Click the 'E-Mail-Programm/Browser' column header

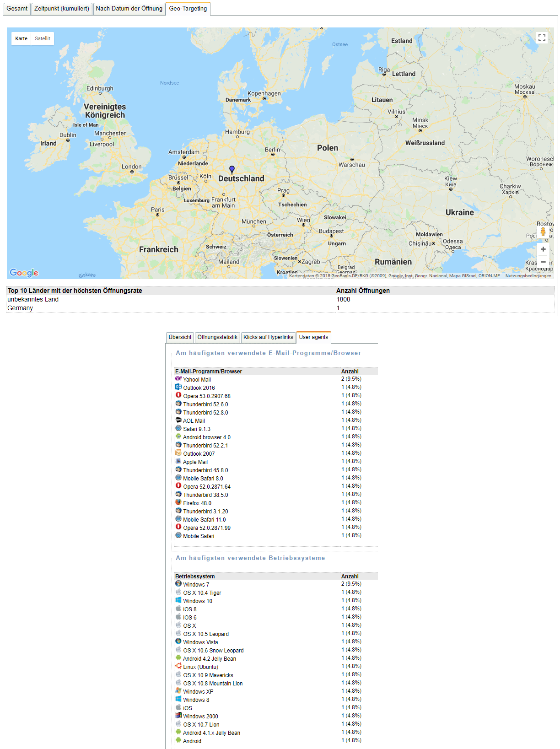(x=208, y=372)
